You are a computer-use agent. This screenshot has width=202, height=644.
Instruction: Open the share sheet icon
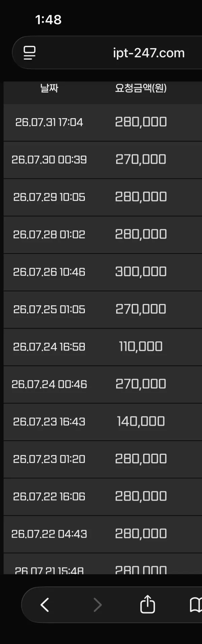147,604
